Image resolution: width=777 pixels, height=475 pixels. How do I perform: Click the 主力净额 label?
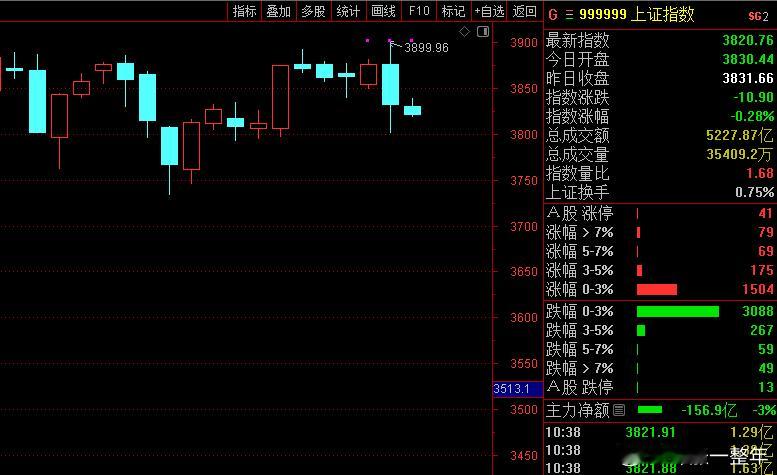tap(578, 410)
